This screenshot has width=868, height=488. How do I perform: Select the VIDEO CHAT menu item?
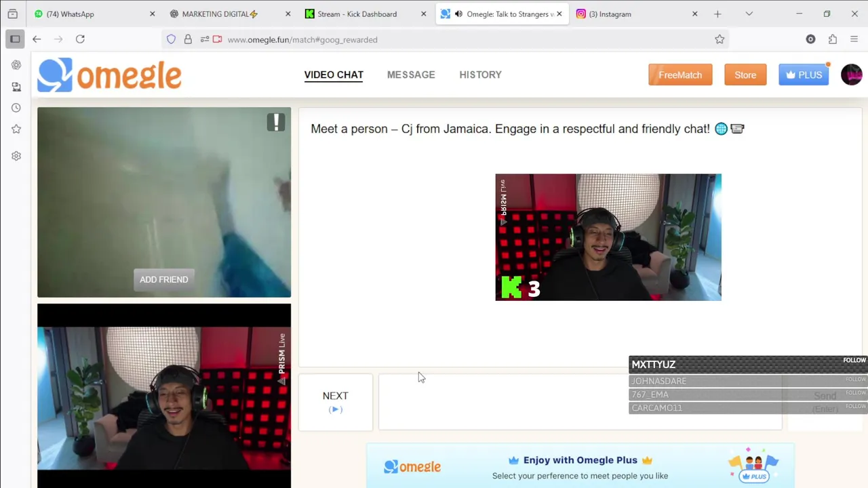pyautogui.click(x=334, y=75)
